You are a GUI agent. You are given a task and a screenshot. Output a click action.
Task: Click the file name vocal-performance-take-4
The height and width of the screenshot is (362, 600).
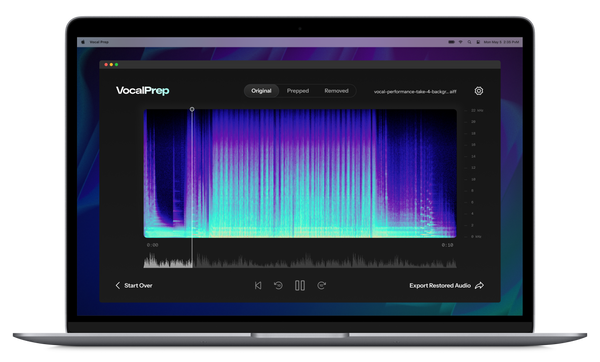pyautogui.click(x=415, y=92)
